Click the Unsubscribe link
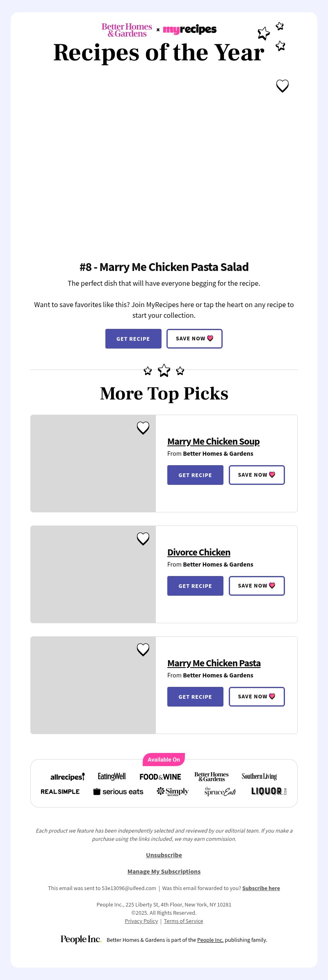328x980 pixels. 164,855
